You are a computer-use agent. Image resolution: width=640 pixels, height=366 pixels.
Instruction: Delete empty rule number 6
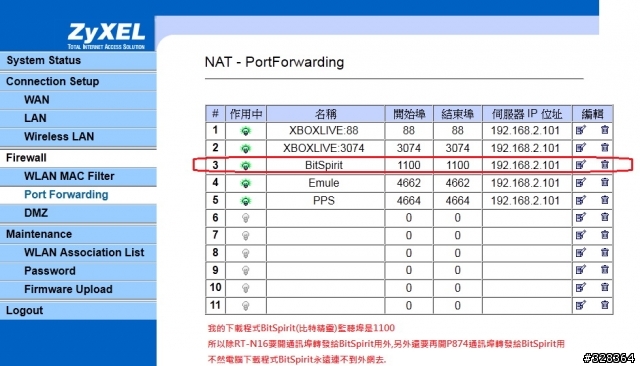(604, 217)
